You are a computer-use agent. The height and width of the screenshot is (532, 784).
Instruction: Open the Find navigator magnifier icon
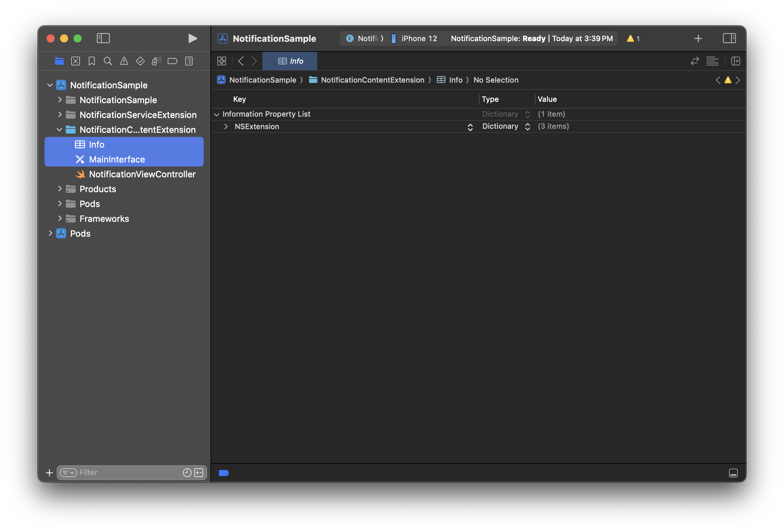tap(108, 61)
